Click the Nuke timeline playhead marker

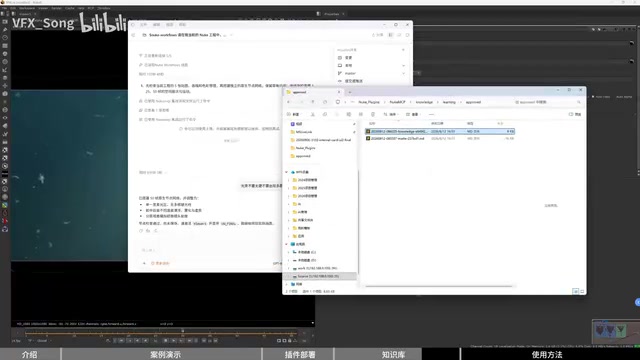(182, 331)
